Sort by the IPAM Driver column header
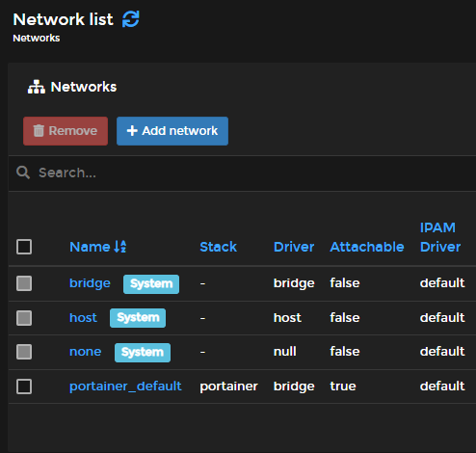This screenshot has width=476, height=453. tap(440, 237)
